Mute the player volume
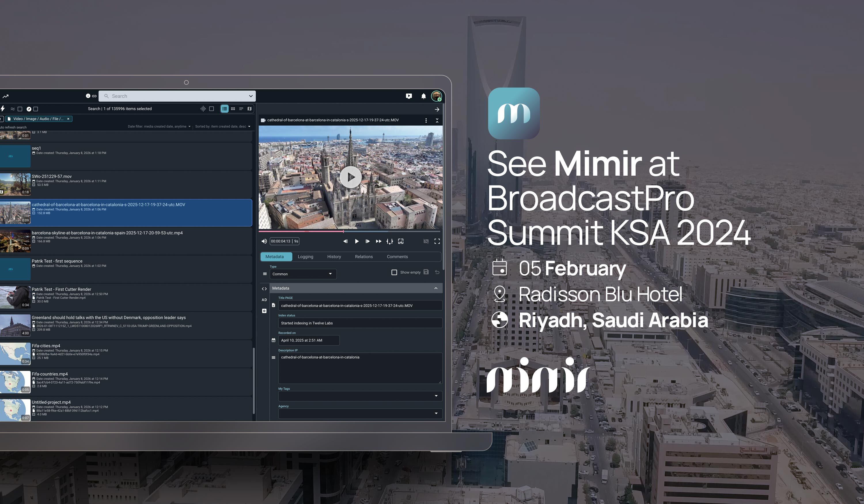The image size is (864, 504). [x=264, y=241]
